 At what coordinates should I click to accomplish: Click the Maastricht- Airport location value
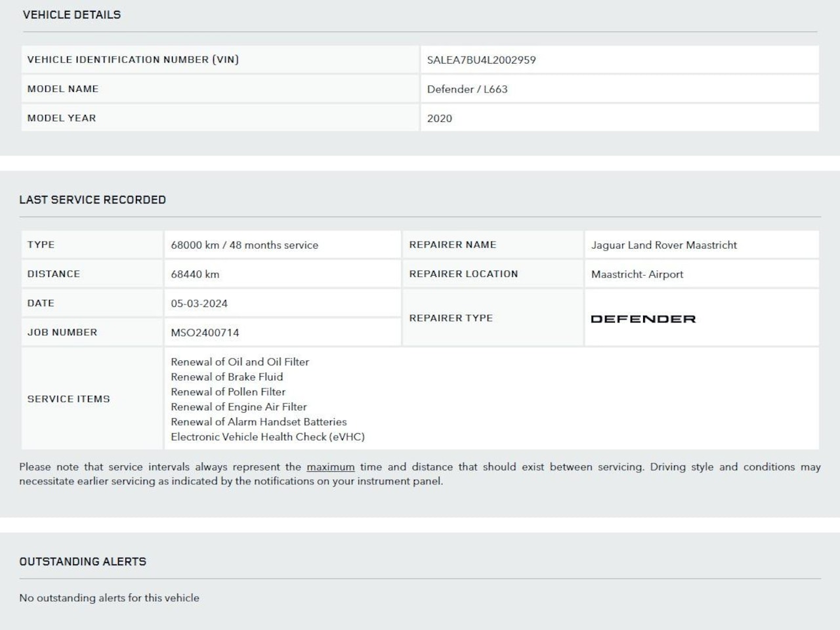pos(637,274)
